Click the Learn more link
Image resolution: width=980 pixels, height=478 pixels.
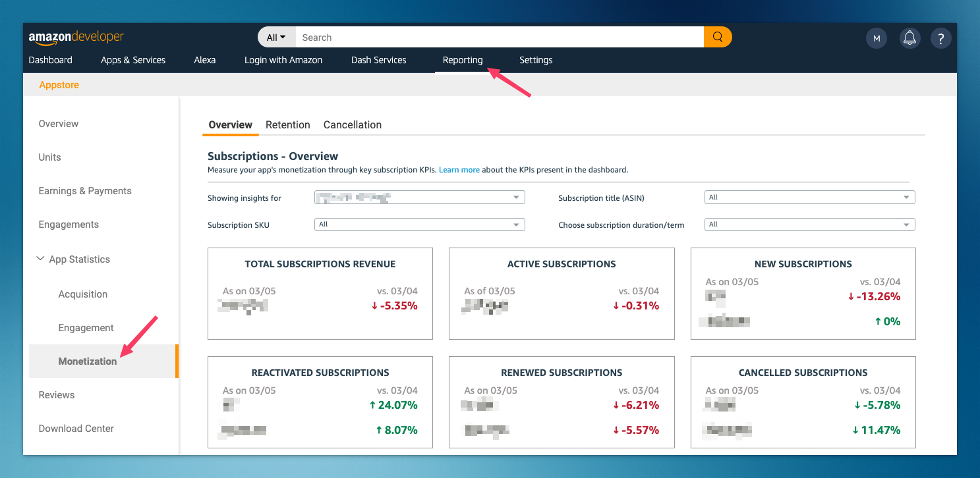point(459,169)
